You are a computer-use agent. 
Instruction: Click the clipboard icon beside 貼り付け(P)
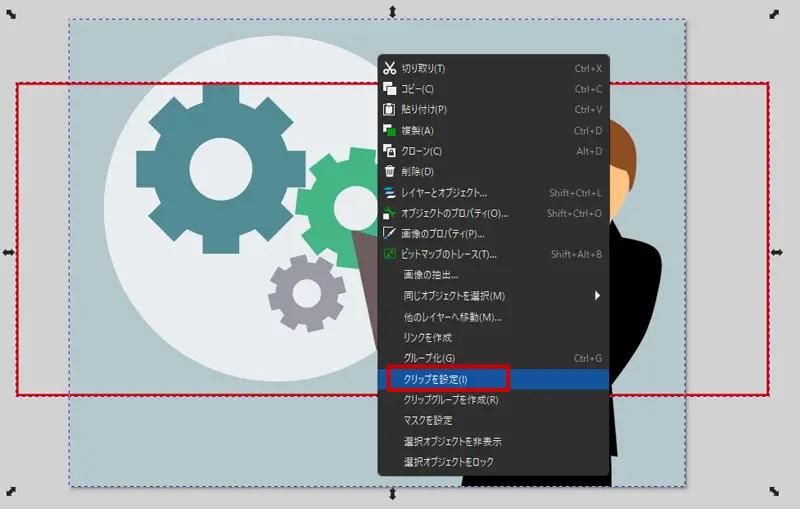pos(390,109)
